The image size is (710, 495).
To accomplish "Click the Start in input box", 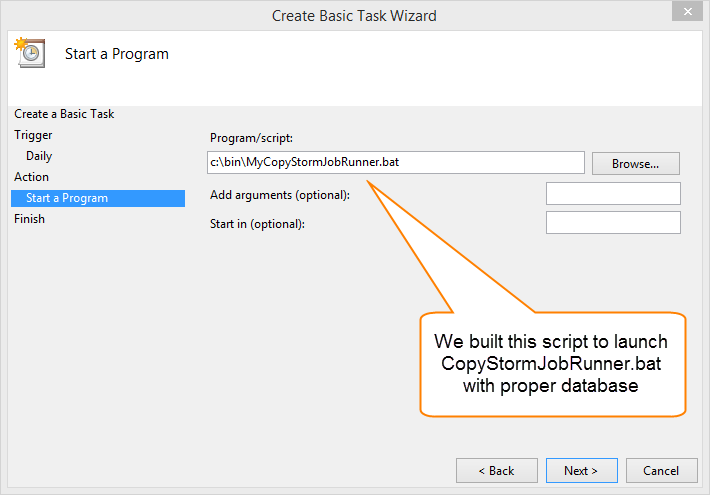I will [613, 222].
